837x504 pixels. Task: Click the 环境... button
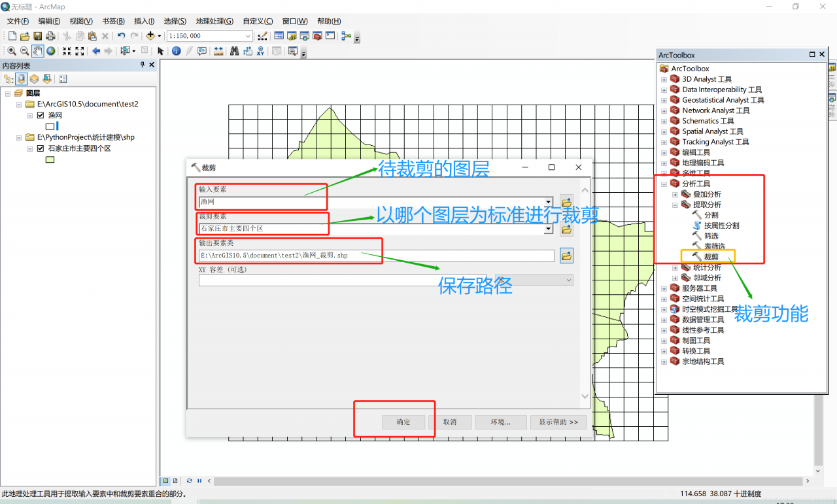(501, 422)
